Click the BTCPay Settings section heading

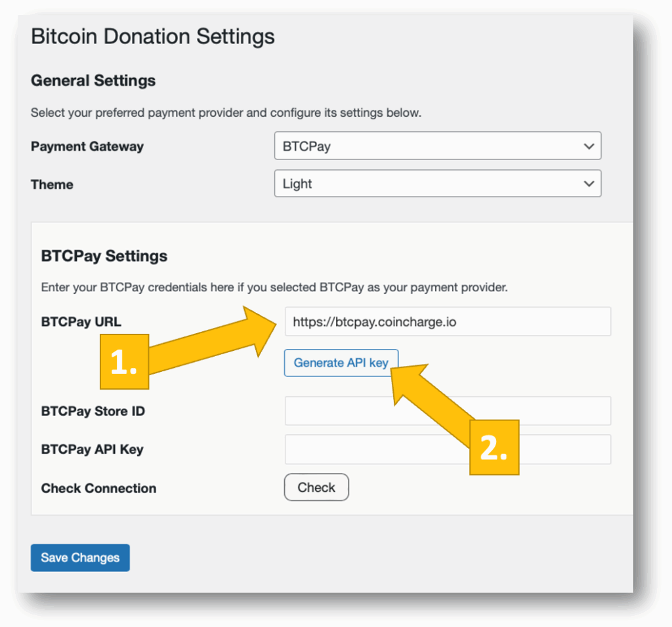(x=104, y=256)
